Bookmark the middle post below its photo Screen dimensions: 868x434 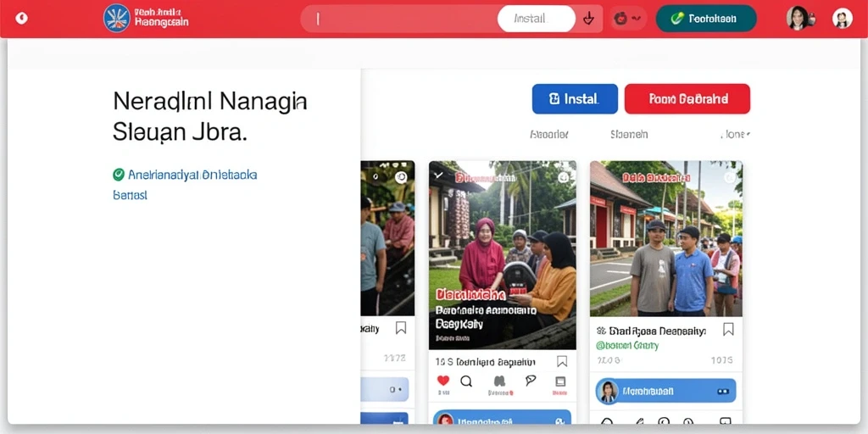pyautogui.click(x=562, y=361)
